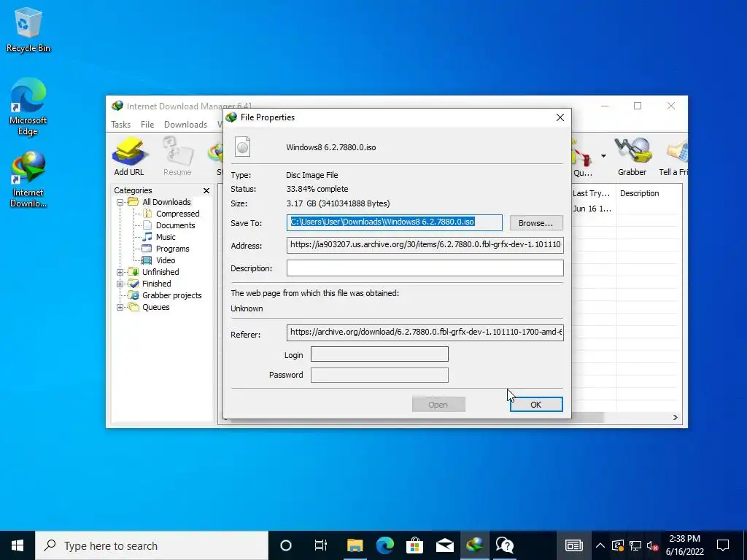Open the Microsoft Edge desktop shortcut
747x560 pixels.
[x=28, y=107]
